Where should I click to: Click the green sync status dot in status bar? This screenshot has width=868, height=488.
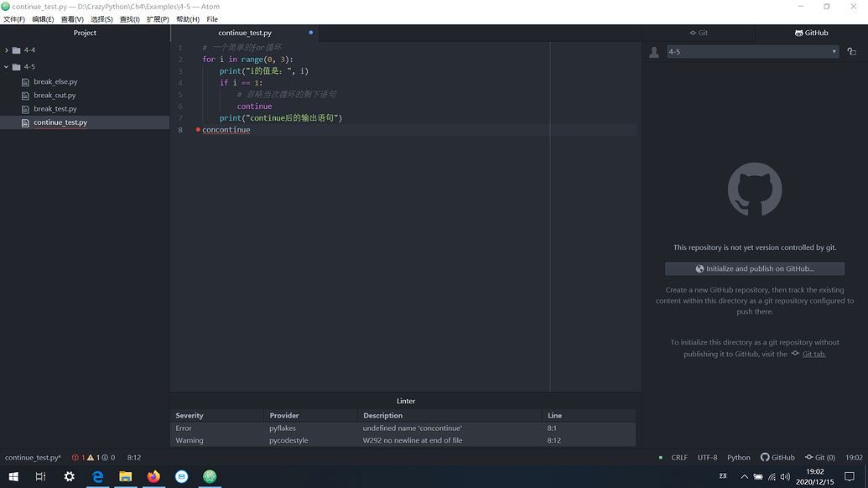[662, 457]
